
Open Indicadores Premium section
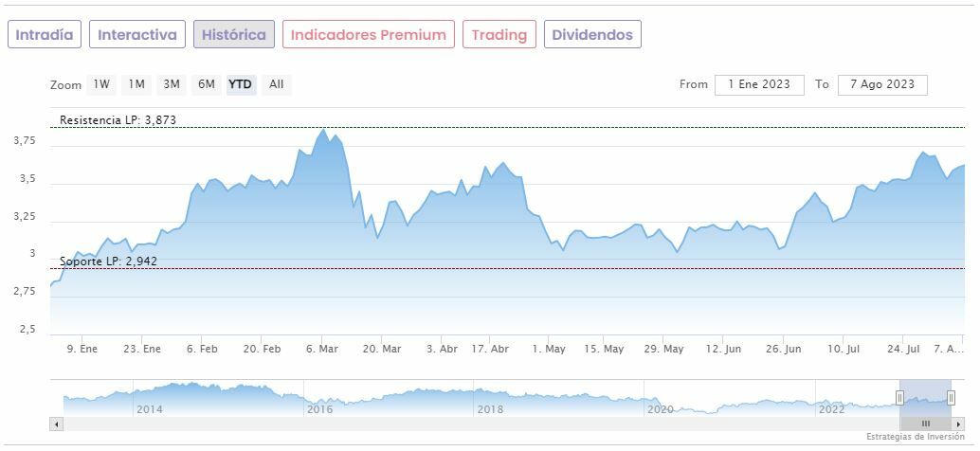point(368,35)
